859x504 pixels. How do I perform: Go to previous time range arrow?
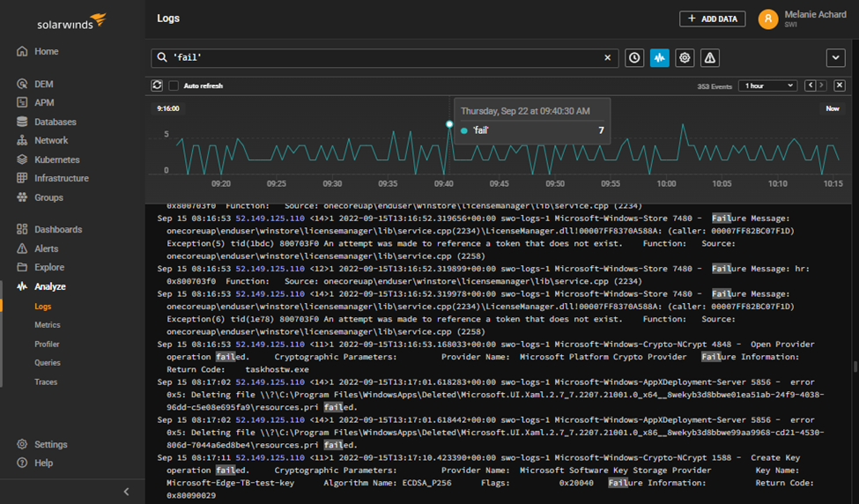(x=810, y=85)
